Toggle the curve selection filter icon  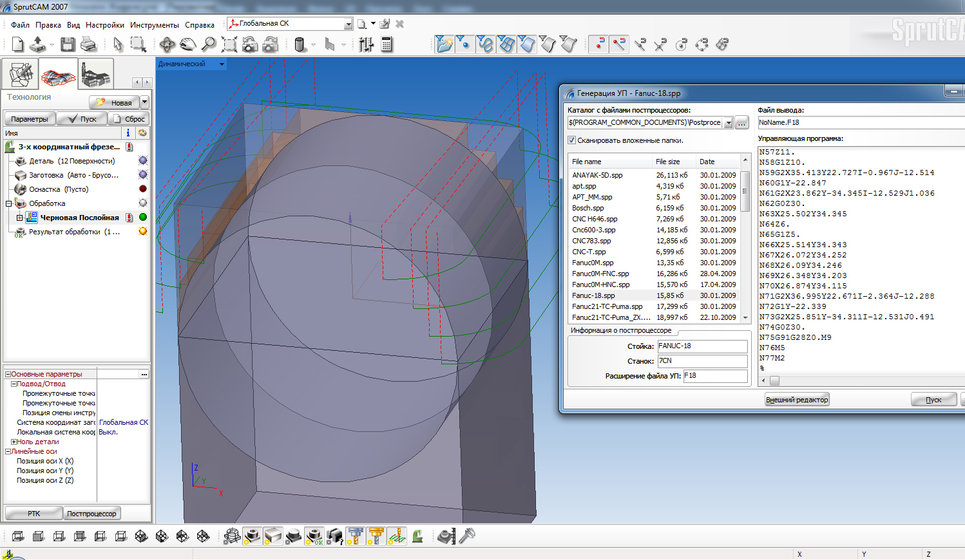point(485,44)
